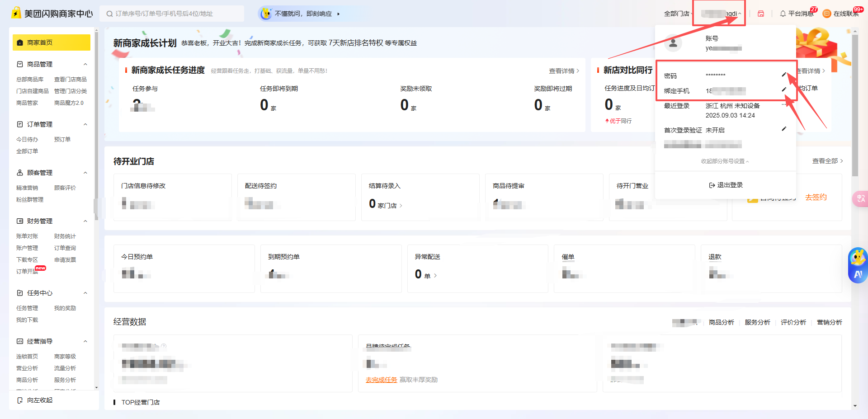Collapse account settings via 收起部分账号设置
The height and width of the screenshot is (419, 868).
[725, 161]
